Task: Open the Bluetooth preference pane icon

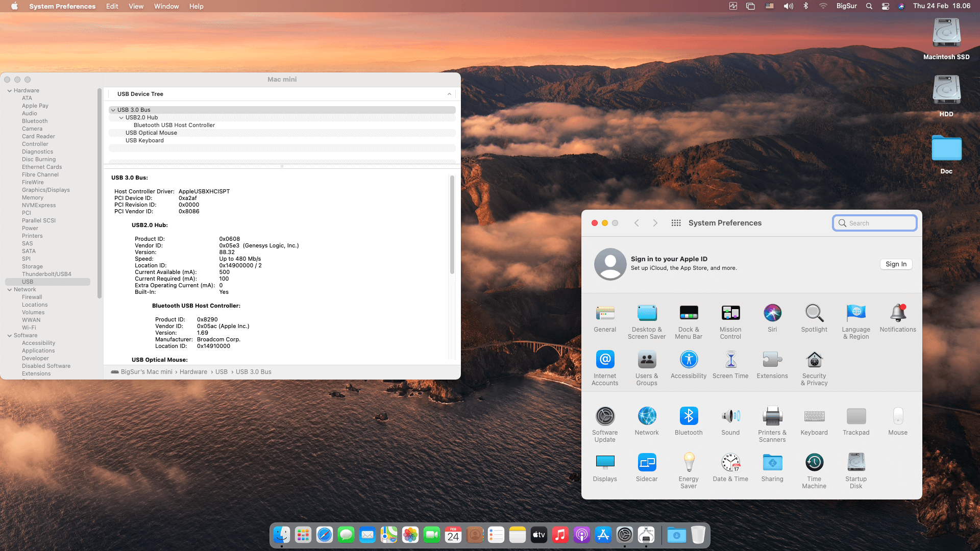Action: [689, 416]
